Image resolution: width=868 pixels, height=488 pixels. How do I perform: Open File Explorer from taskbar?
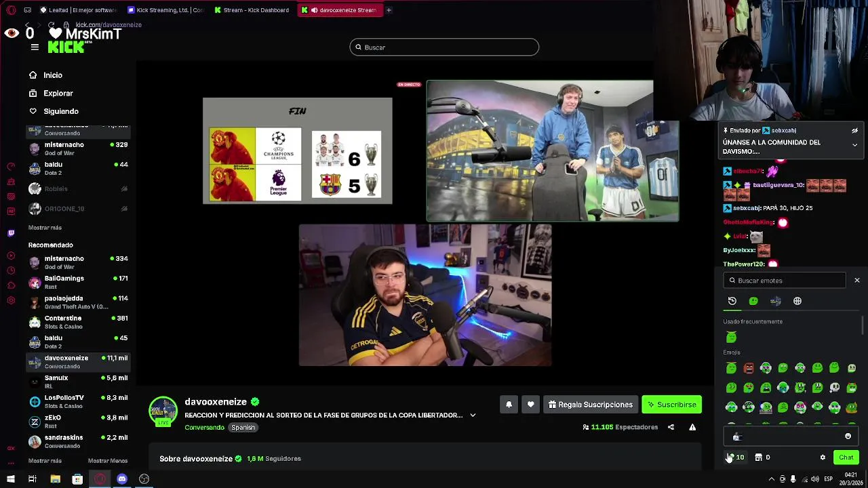tap(56, 479)
